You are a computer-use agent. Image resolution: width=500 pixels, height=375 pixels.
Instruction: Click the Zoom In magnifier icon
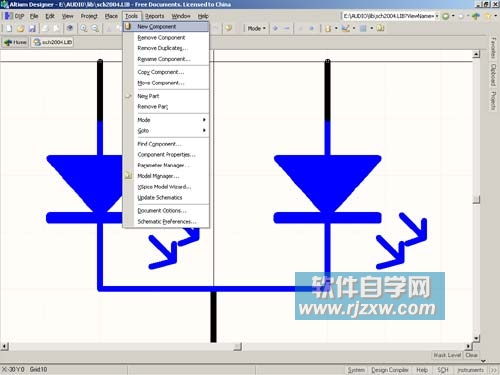(84, 29)
